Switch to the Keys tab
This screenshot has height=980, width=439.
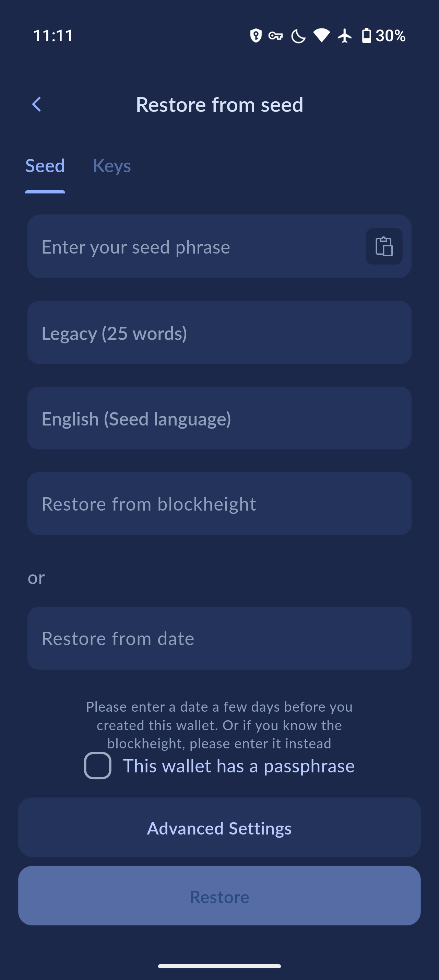click(112, 166)
